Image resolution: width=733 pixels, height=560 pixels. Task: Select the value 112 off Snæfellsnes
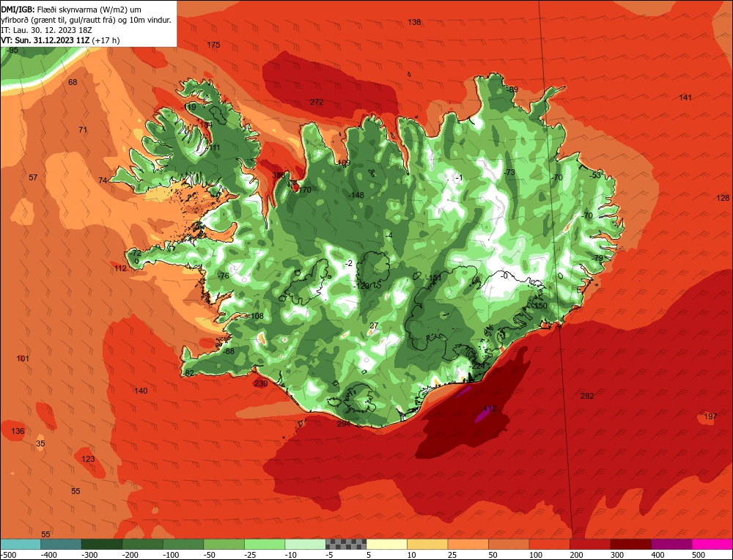[x=120, y=268]
